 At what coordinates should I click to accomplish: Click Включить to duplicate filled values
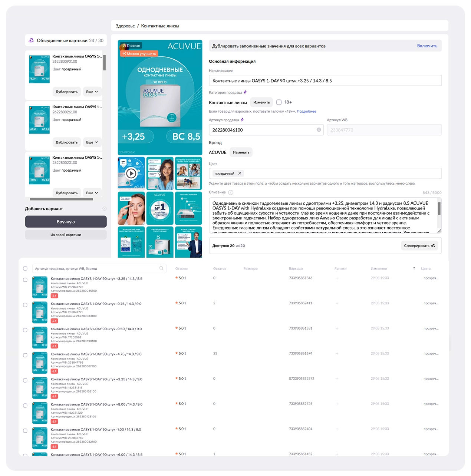(427, 46)
